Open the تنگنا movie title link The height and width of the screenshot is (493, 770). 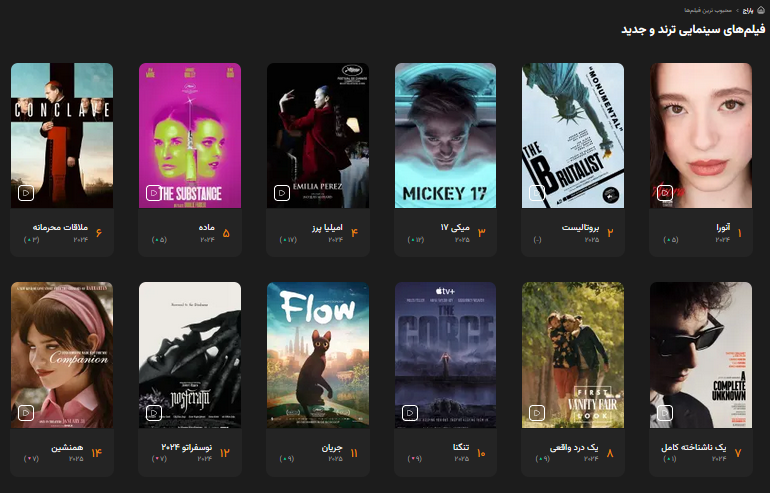coord(461,447)
